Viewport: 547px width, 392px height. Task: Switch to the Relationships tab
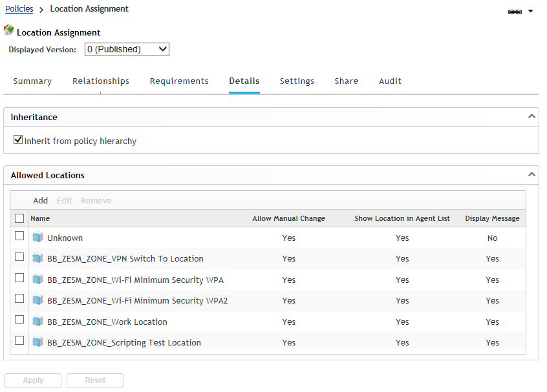101,81
